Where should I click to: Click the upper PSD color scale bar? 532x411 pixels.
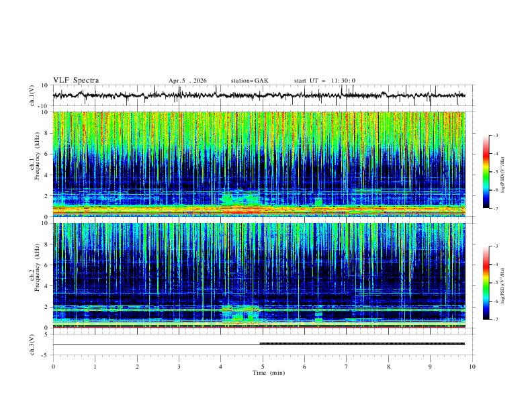(x=486, y=172)
